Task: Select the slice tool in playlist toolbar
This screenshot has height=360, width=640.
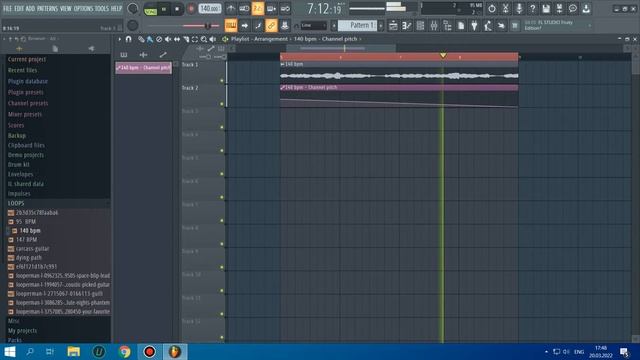Action: pos(186,39)
